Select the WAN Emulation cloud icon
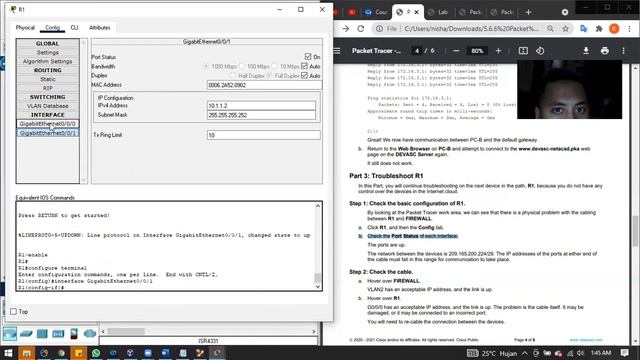This screenshot has width=640, height=360. pos(90,333)
